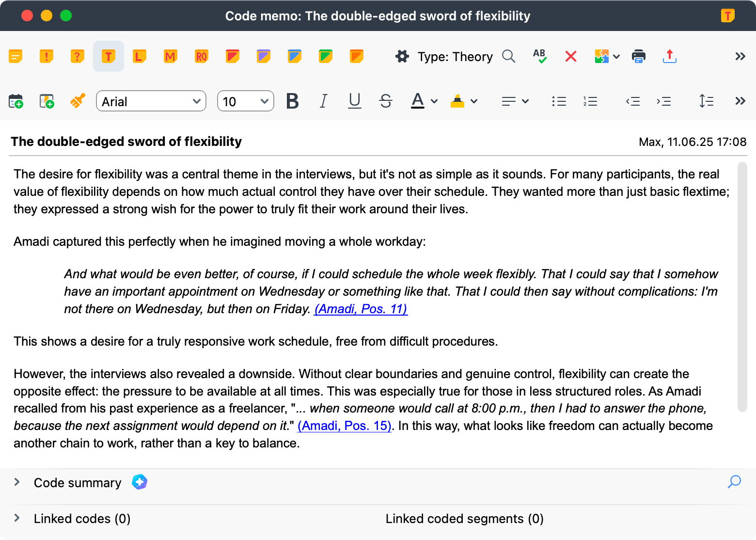
Task: Apply yellow highlighter color
Action: (457, 101)
